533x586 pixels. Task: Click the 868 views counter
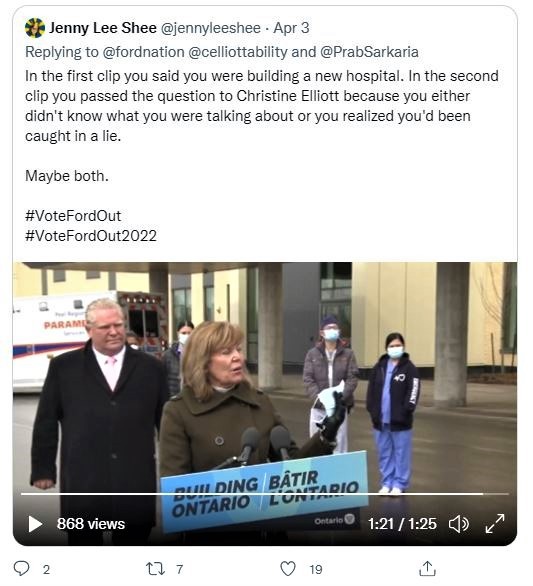click(91, 524)
